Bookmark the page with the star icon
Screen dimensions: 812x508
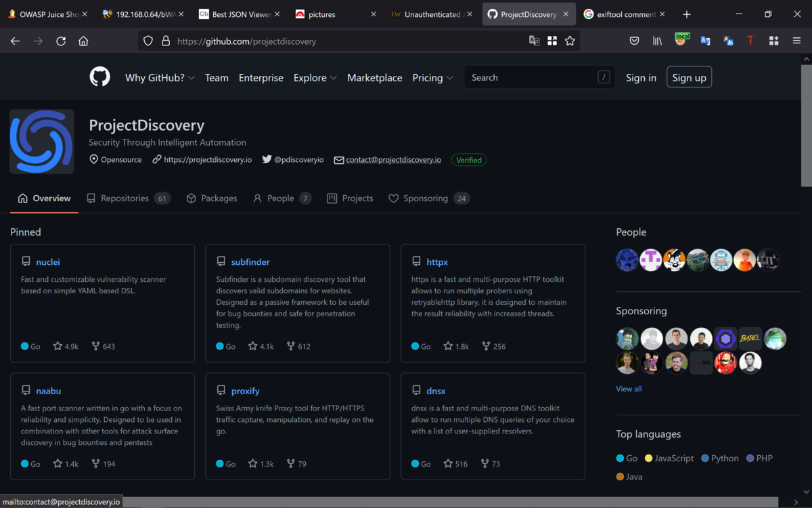570,41
